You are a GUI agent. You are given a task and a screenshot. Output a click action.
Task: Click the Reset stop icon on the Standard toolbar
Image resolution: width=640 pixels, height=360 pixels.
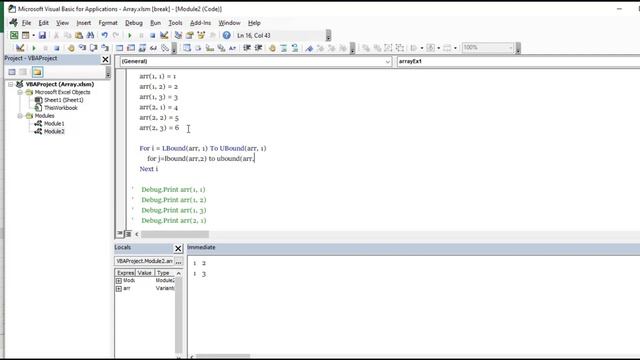coord(153,36)
